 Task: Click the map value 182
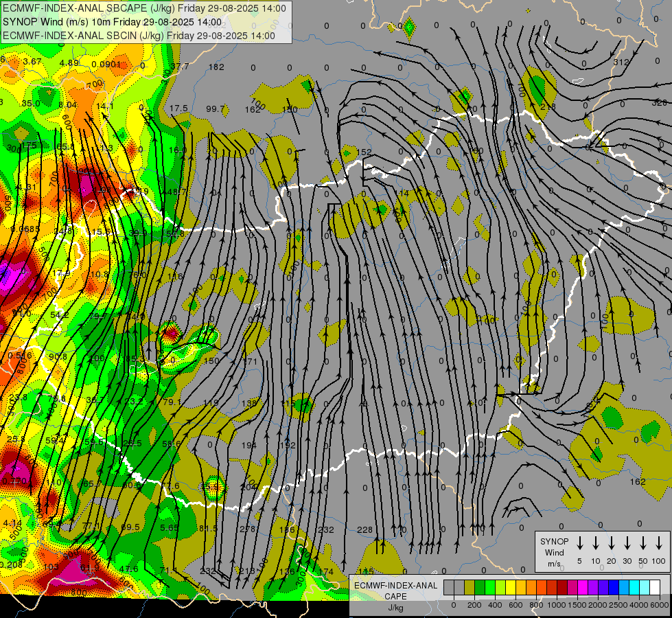pyautogui.click(x=216, y=67)
